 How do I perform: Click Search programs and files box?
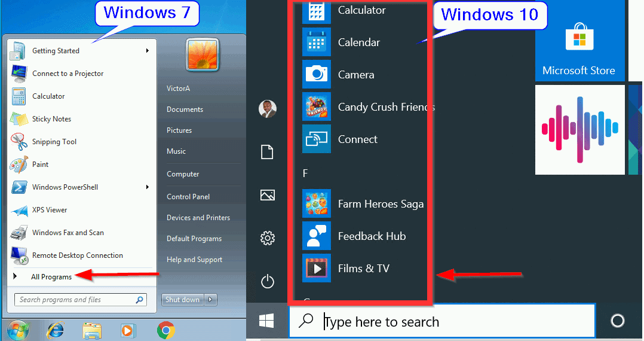tap(81, 300)
